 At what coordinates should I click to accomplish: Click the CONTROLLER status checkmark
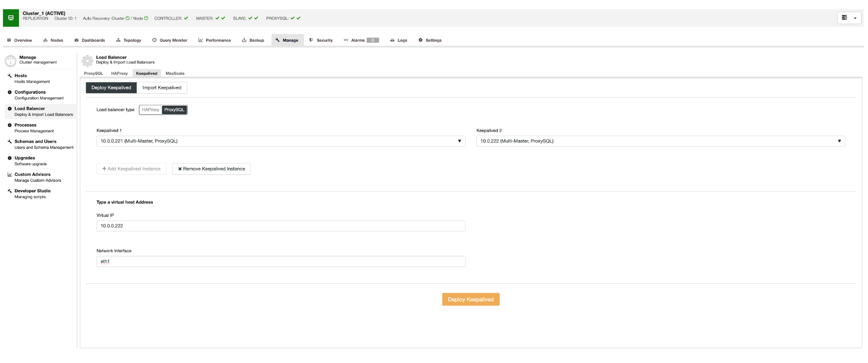[186, 18]
